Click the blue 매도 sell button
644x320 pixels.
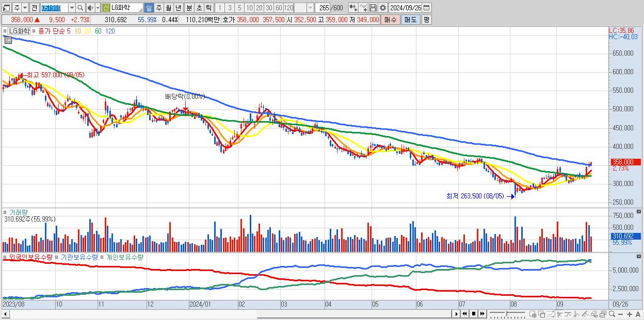pyautogui.click(x=410, y=20)
